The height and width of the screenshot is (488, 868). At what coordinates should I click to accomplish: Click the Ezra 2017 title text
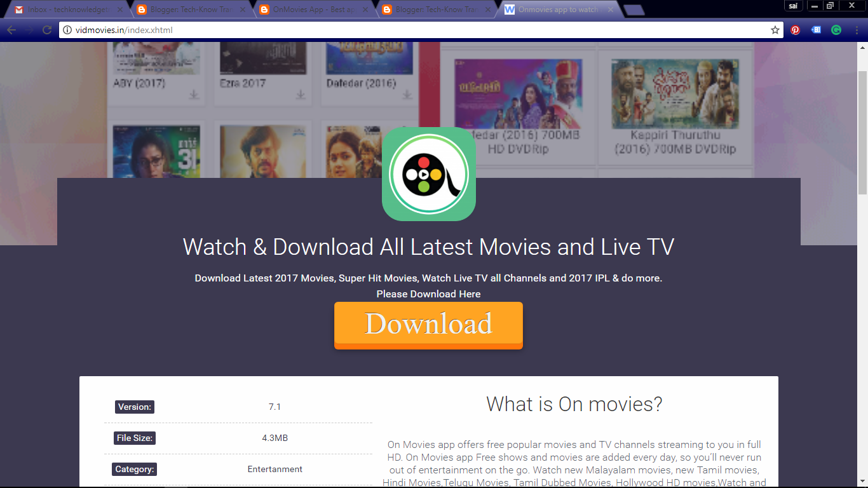click(x=243, y=83)
